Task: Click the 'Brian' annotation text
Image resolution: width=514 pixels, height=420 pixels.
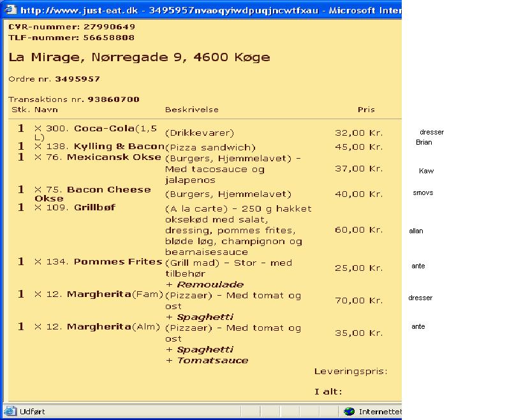Action: click(x=424, y=143)
